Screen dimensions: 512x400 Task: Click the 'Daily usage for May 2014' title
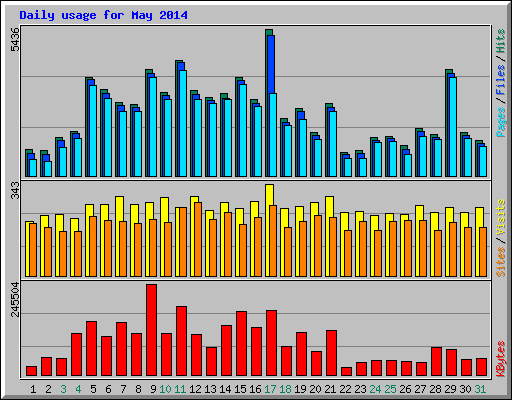(x=103, y=15)
